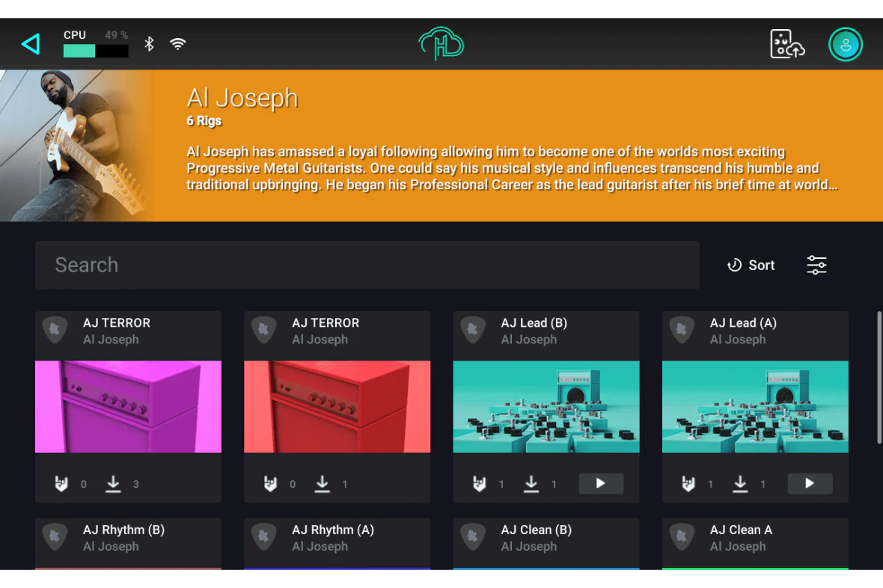This screenshot has width=883, height=588.
Task: Click the pick icon on red AJ TERROR
Action: tap(264, 329)
